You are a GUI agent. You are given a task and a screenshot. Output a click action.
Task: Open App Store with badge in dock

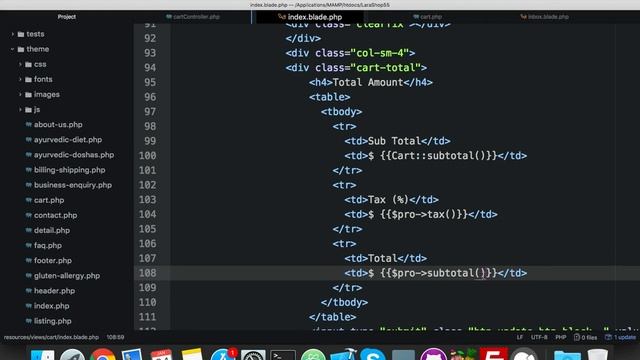(x=222, y=355)
